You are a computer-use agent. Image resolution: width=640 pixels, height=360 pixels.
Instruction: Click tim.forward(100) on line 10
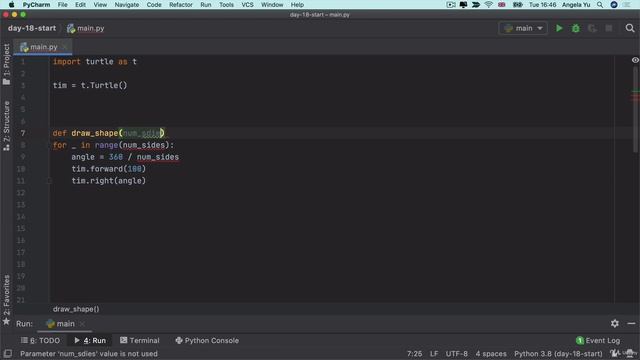[109, 169]
